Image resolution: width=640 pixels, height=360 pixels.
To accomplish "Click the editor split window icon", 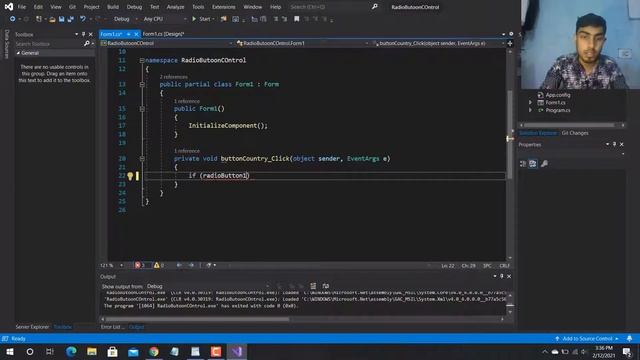I will pos(510,43).
